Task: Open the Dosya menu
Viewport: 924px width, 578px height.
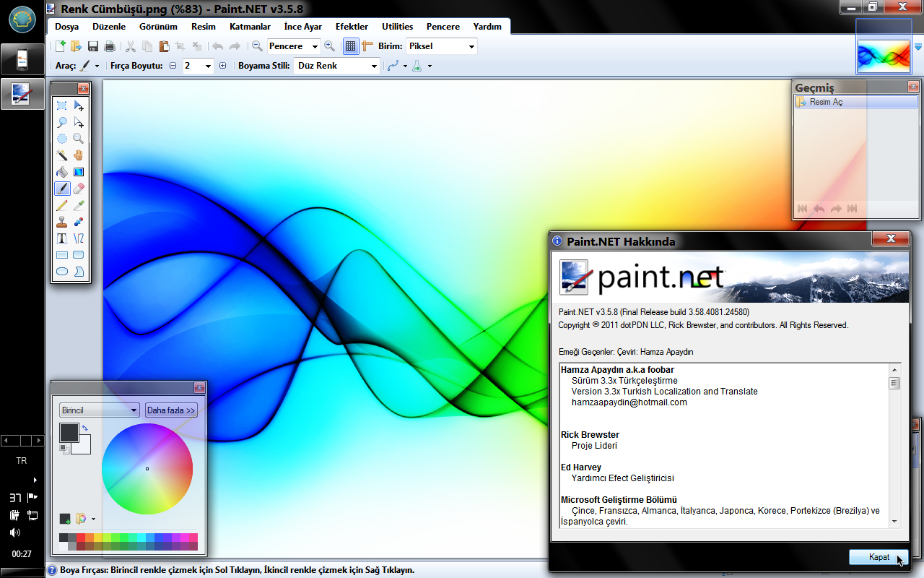Action: 66,27
